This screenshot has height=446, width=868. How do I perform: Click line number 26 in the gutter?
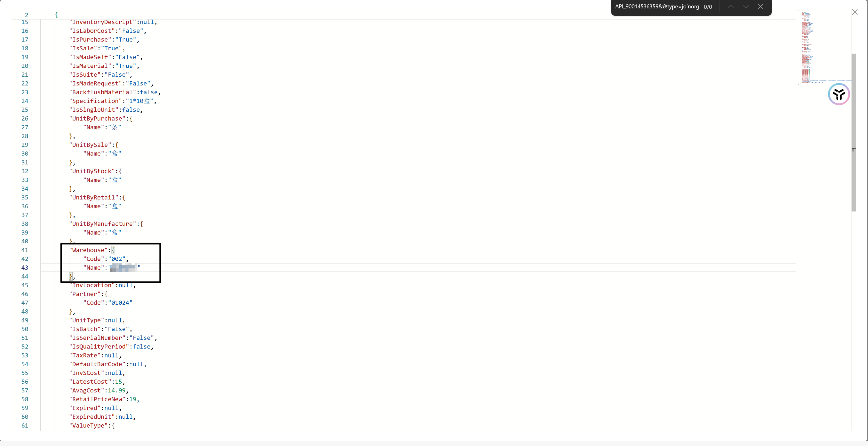(25, 118)
